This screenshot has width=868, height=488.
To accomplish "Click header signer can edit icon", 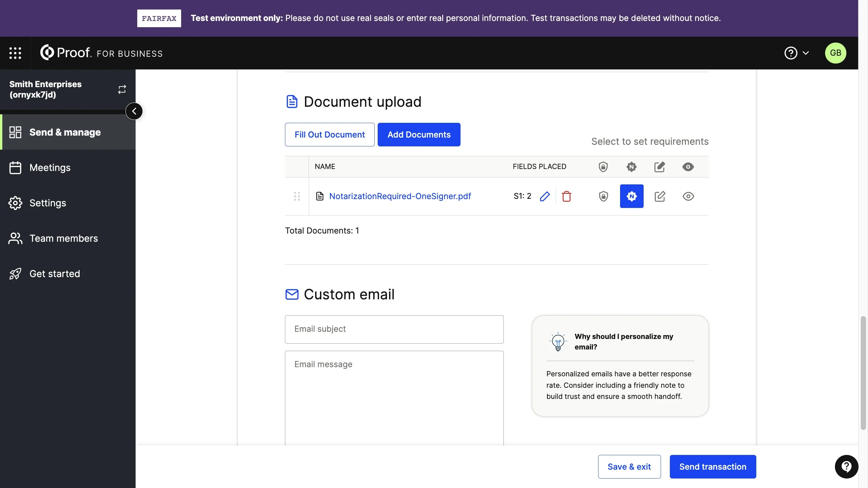I will point(660,167).
